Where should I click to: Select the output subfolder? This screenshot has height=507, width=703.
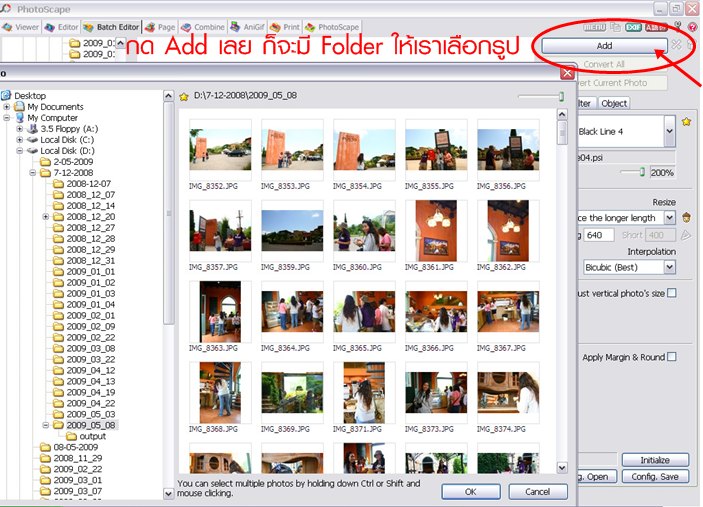(x=92, y=436)
